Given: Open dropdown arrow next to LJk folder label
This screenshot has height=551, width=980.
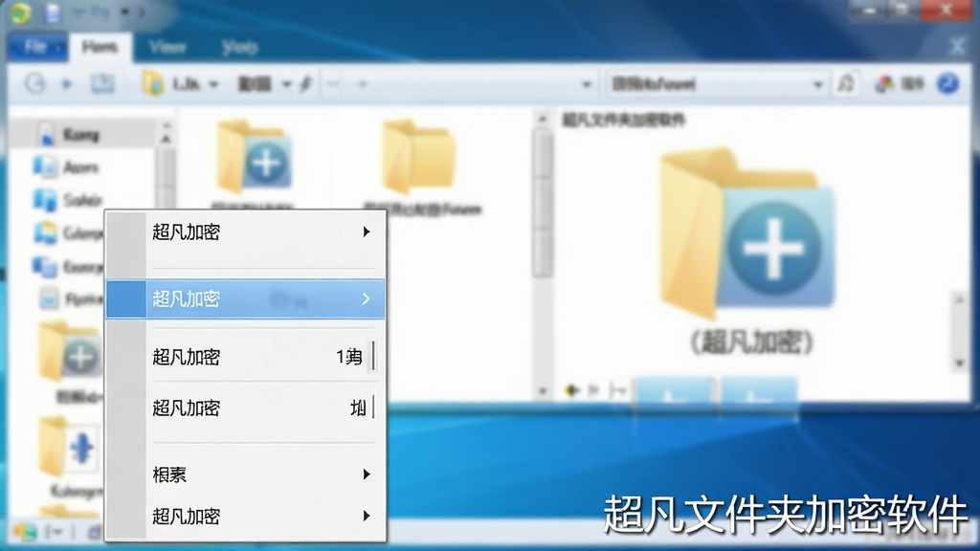Looking at the screenshot, I should point(213,84).
